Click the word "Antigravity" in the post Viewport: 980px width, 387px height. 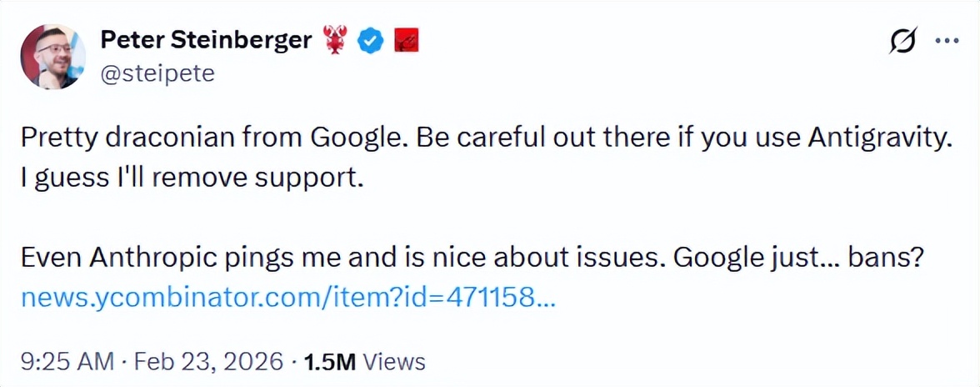(878, 139)
